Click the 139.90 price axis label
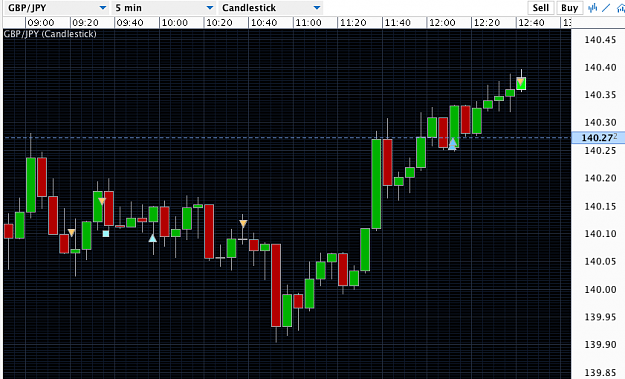625x379 pixels. pyautogui.click(x=600, y=344)
